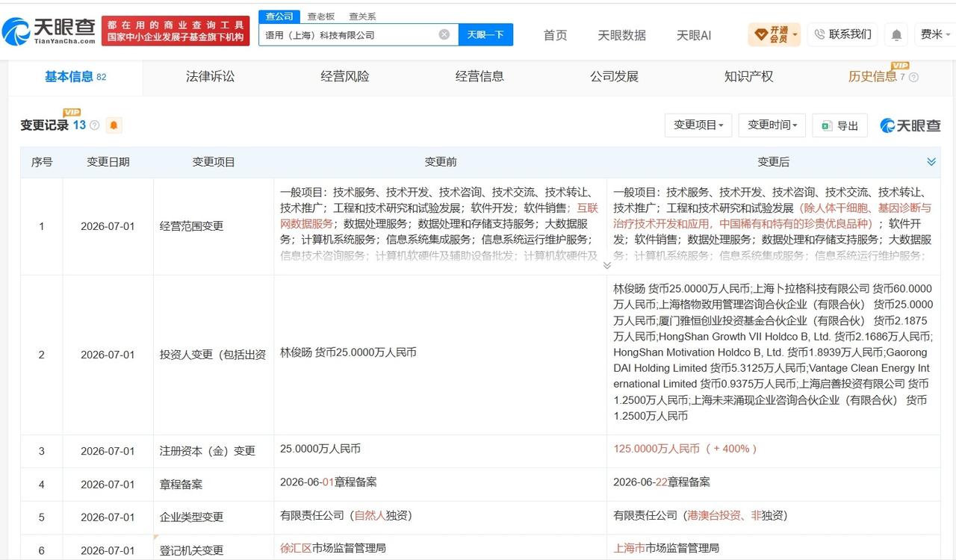
Task: Click the orange alert bell beside 变更记录
Action: [x=114, y=125]
